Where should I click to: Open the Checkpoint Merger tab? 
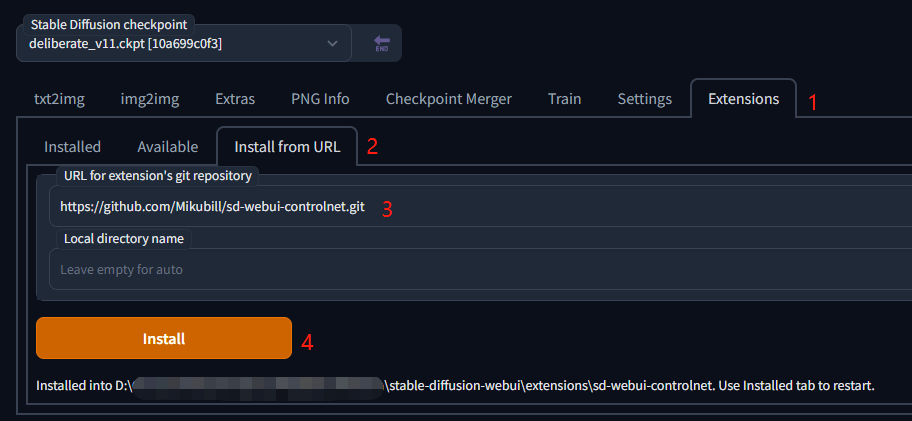(448, 99)
